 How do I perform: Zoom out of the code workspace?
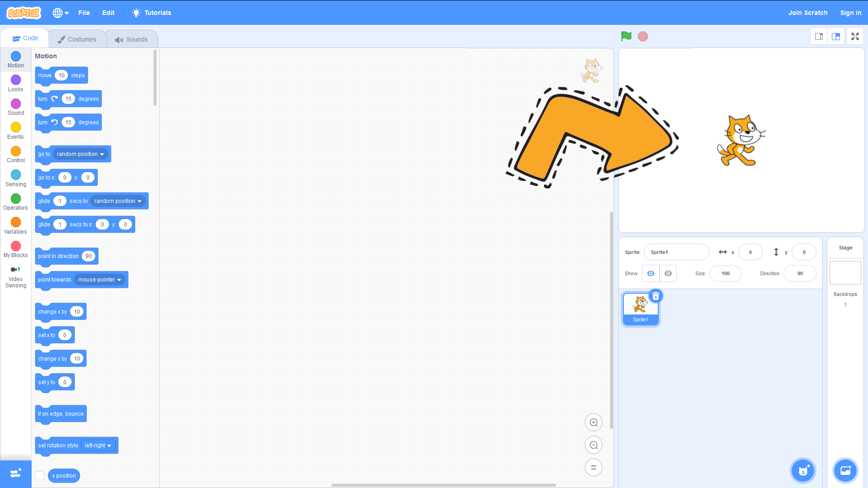click(x=594, y=445)
